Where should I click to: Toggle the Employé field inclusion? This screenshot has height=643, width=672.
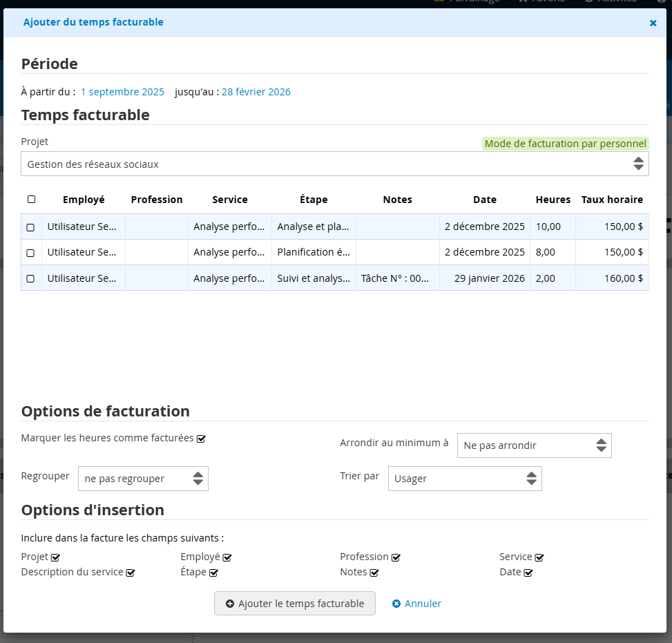click(227, 557)
